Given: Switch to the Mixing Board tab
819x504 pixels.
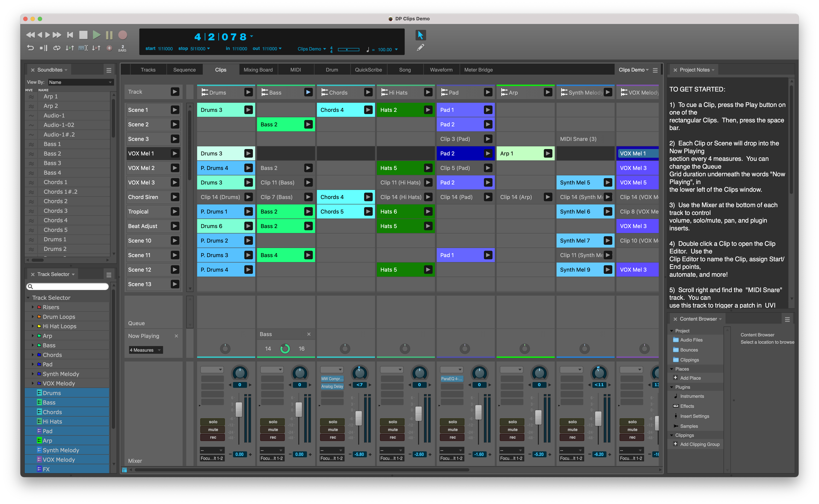Looking at the screenshot, I should tap(258, 70).
